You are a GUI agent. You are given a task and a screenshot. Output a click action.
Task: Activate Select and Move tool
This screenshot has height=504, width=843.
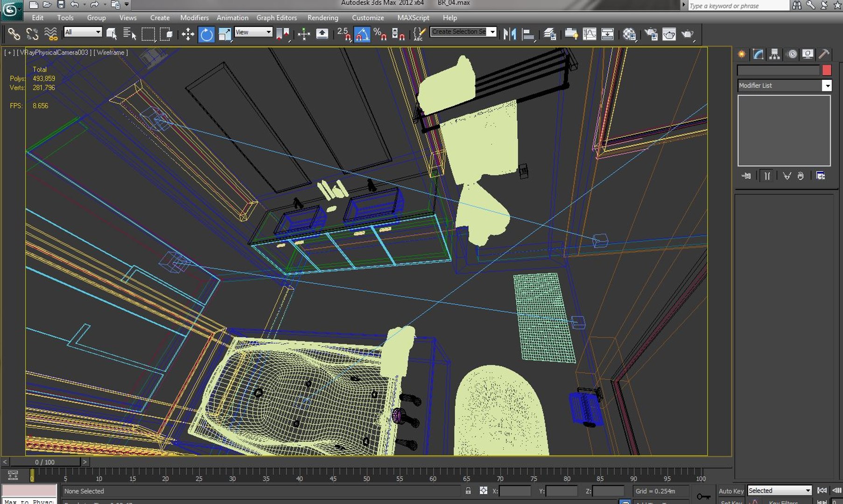pos(188,34)
